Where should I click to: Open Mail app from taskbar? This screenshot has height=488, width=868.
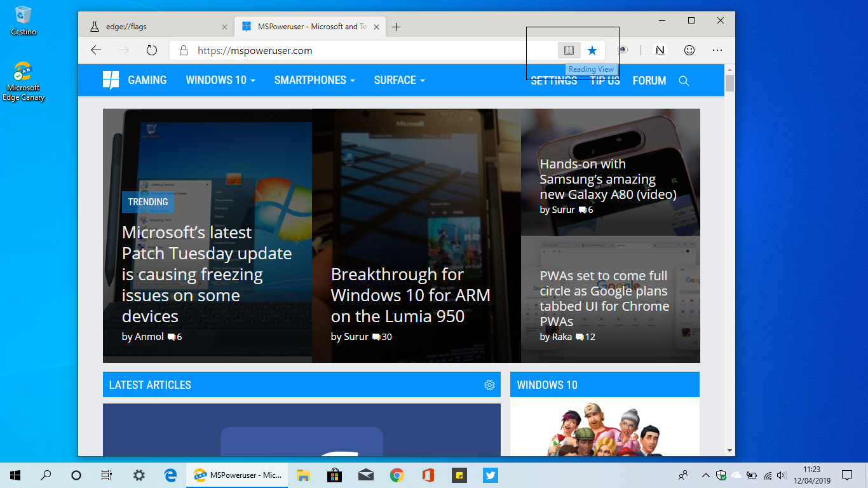tap(365, 475)
